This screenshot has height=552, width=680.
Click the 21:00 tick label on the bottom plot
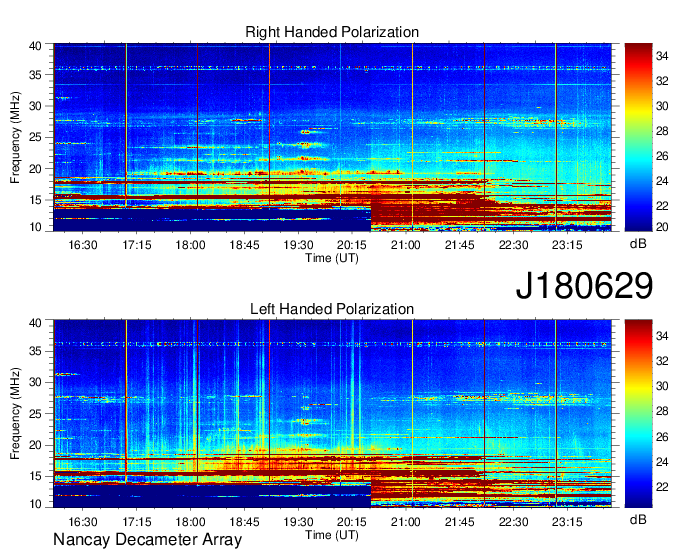[x=406, y=522]
